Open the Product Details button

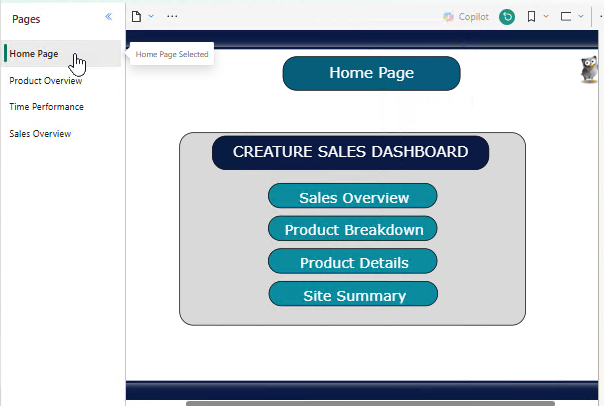point(353,262)
